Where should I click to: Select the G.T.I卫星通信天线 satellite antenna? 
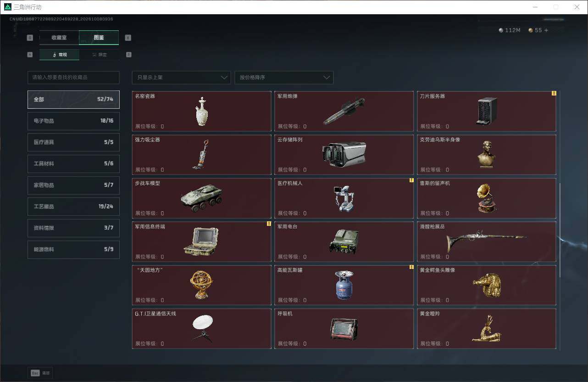[201, 329]
